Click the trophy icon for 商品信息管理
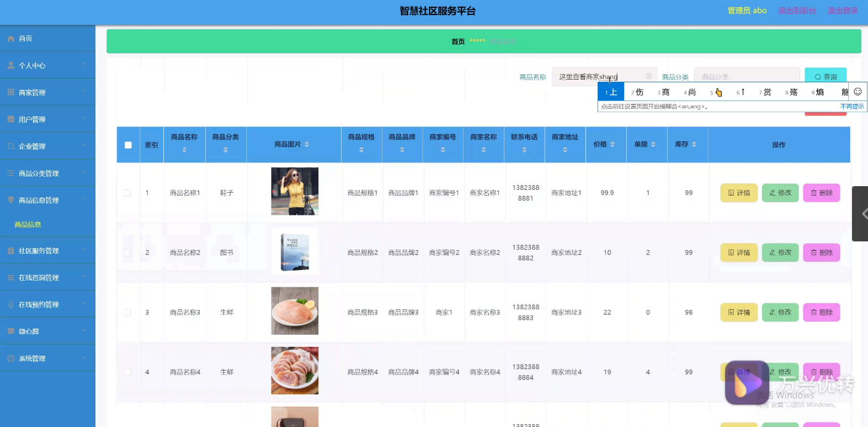 pyautogui.click(x=11, y=200)
